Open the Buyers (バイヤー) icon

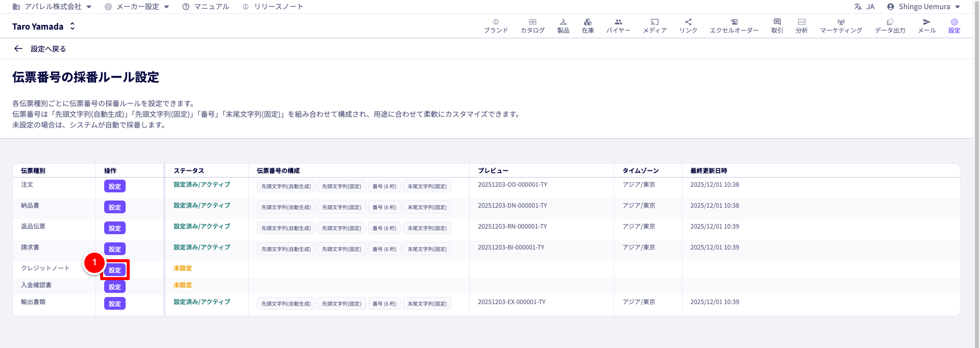point(618,22)
